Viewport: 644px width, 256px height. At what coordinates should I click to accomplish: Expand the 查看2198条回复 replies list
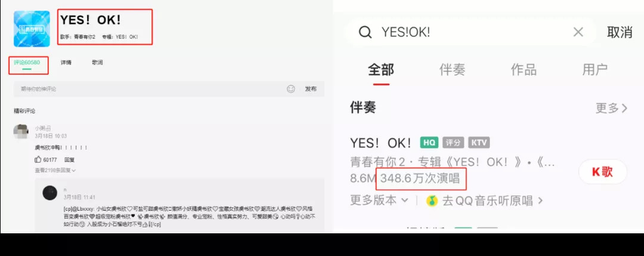coord(55,170)
